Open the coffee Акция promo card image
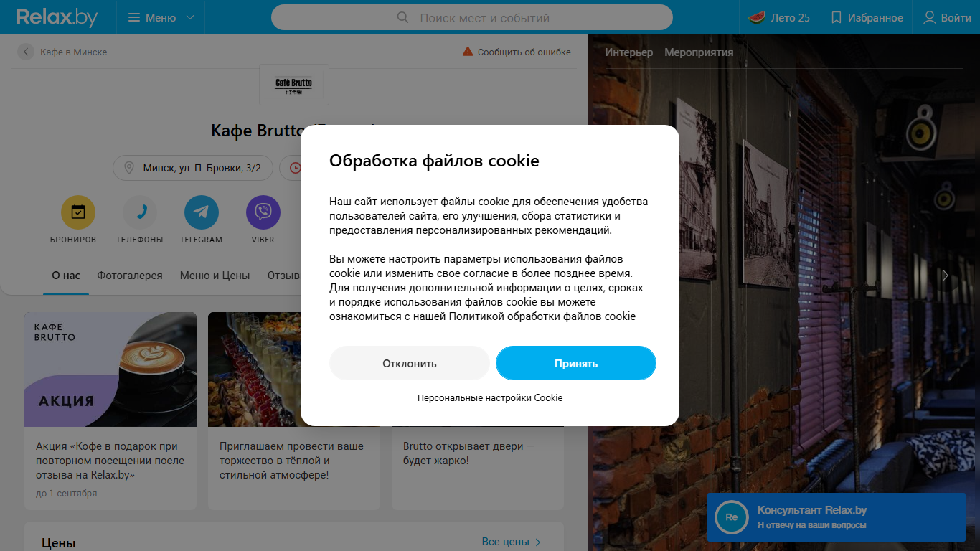This screenshot has height=551, width=980. click(110, 369)
